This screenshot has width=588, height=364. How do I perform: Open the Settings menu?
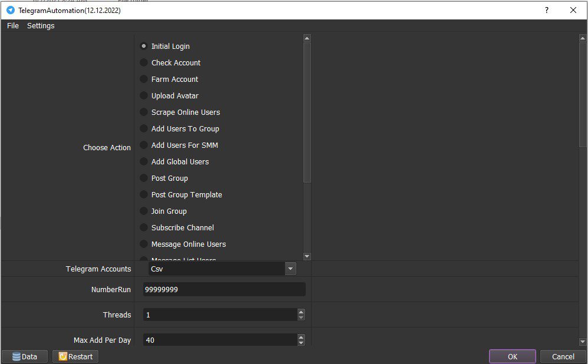(x=41, y=25)
